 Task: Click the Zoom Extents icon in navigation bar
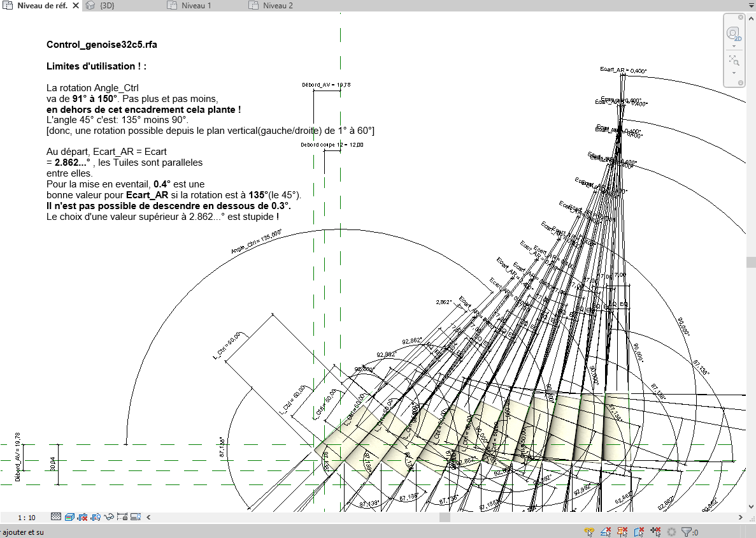(x=734, y=61)
